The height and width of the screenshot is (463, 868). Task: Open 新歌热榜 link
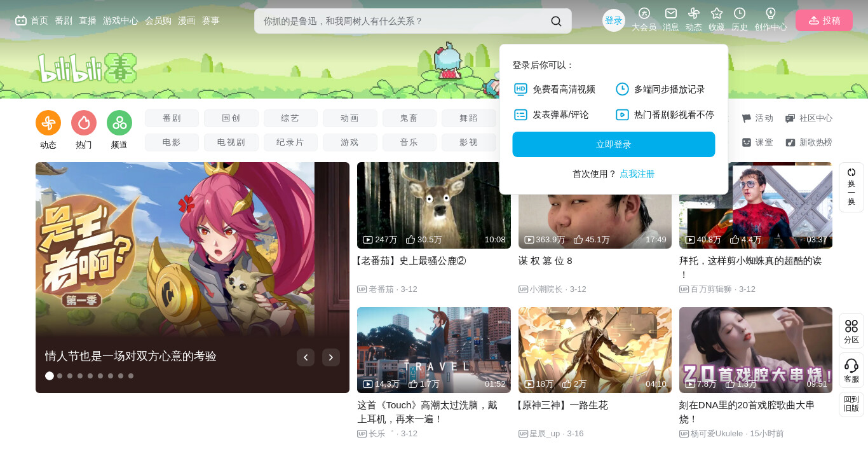coord(809,142)
